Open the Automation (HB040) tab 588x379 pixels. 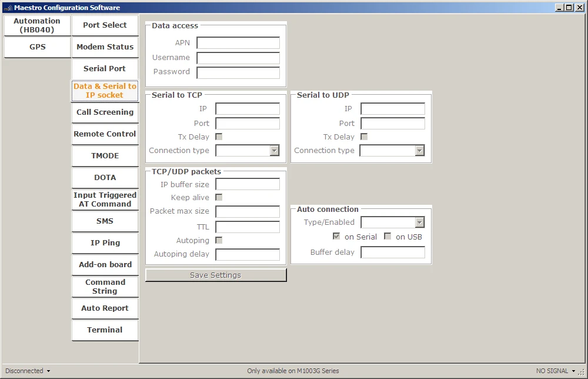37,25
